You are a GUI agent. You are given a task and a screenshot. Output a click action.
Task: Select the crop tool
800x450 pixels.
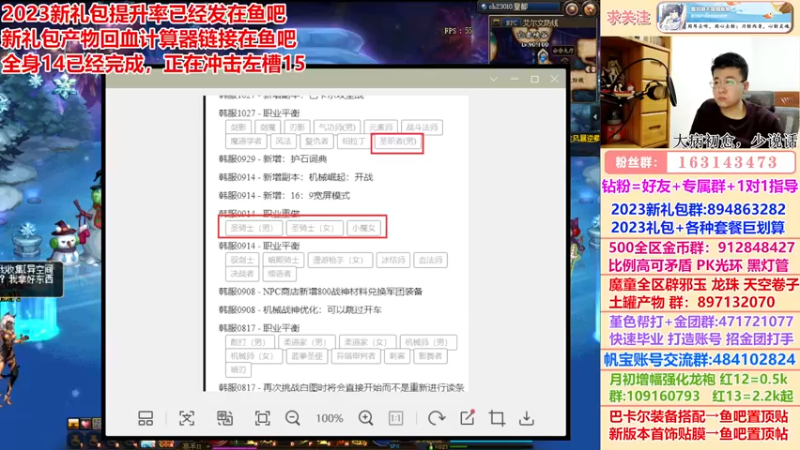pyautogui.click(x=497, y=418)
